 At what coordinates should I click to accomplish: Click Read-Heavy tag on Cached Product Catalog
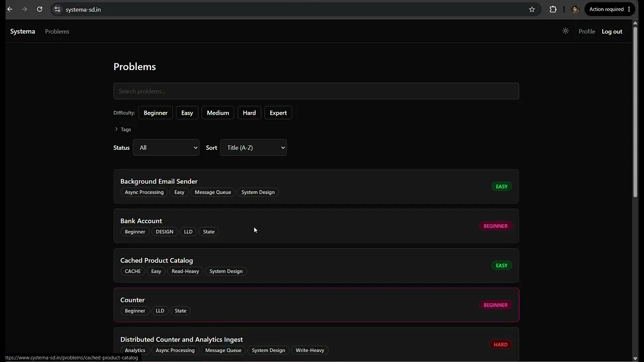pyautogui.click(x=185, y=271)
